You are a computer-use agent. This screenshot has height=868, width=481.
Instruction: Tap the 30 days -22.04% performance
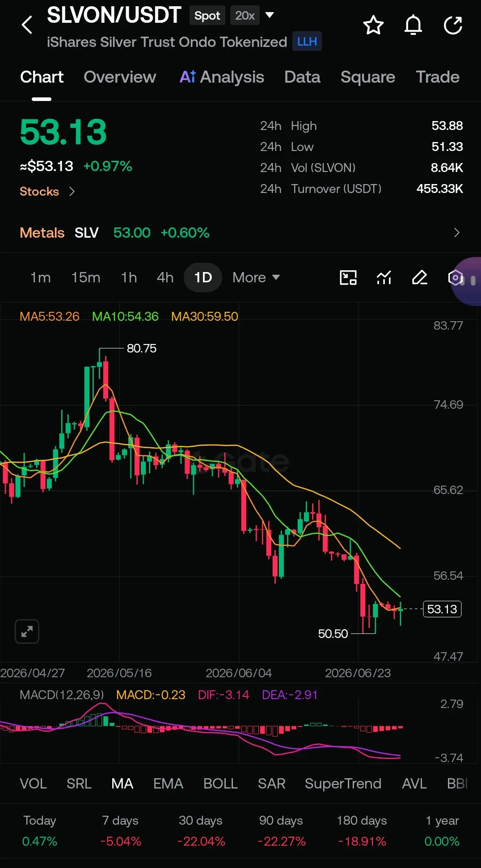(201, 831)
